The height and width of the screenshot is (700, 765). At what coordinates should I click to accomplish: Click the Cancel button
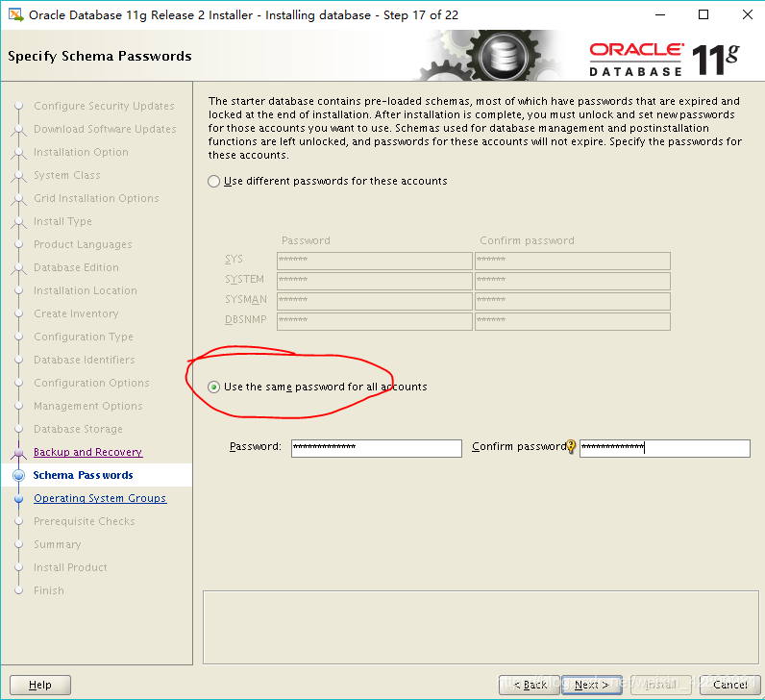(729, 685)
